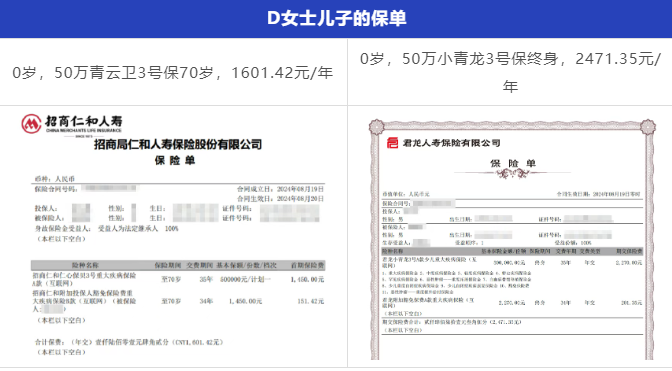672x371 pixels.
Task: Click the 招商局仁和人寿保险股份有限公司 title
Action: (x=178, y=144)
